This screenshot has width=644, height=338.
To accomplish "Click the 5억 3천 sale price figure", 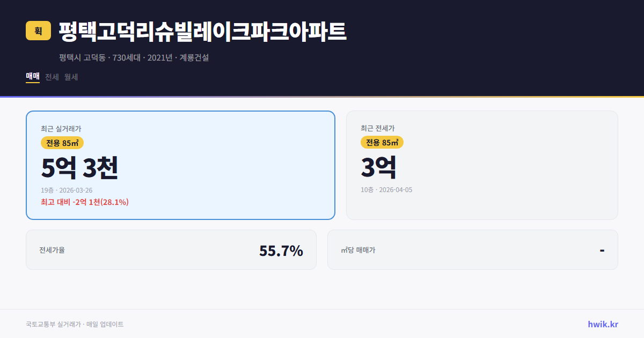I will click(x=80, y=167).
